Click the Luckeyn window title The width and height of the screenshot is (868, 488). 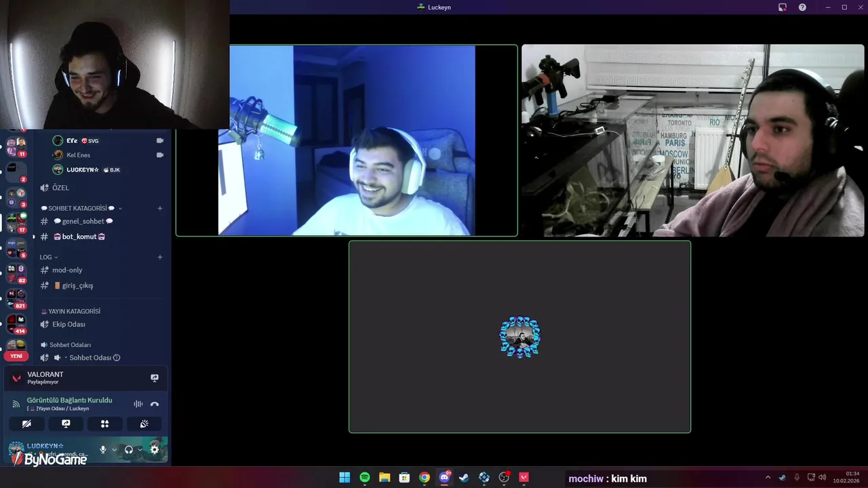[x=439, y=7]
